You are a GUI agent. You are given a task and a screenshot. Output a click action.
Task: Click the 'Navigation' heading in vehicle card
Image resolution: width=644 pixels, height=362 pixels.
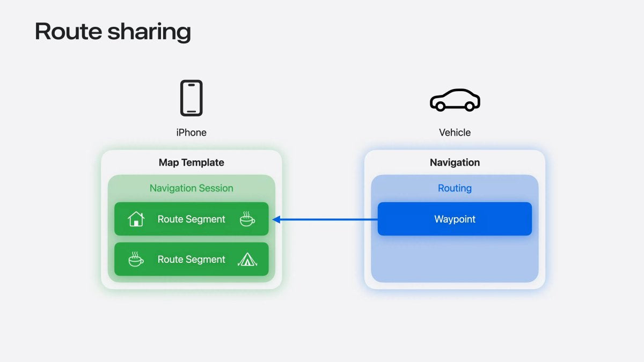(x=455, y=162)
